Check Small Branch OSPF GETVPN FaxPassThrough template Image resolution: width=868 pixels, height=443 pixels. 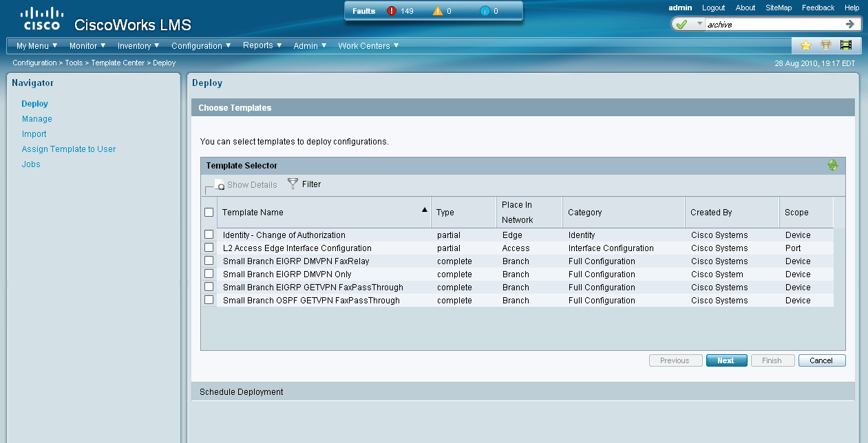coord(209,300)
